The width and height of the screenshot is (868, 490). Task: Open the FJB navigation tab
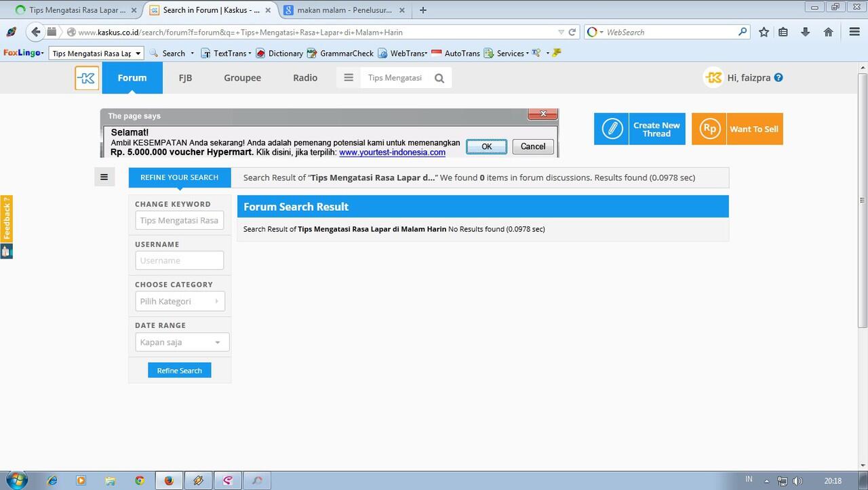click(x=185, y=78)
